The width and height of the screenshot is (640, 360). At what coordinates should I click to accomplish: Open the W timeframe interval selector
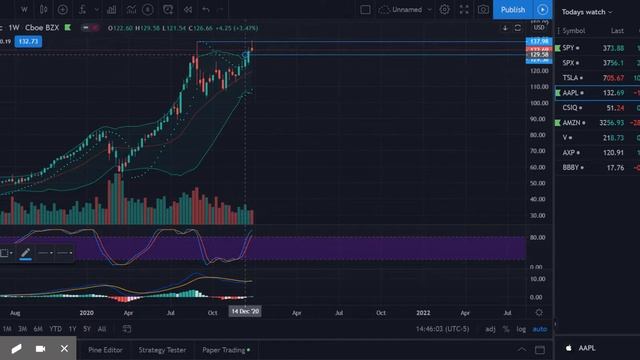tap(24, 9)
